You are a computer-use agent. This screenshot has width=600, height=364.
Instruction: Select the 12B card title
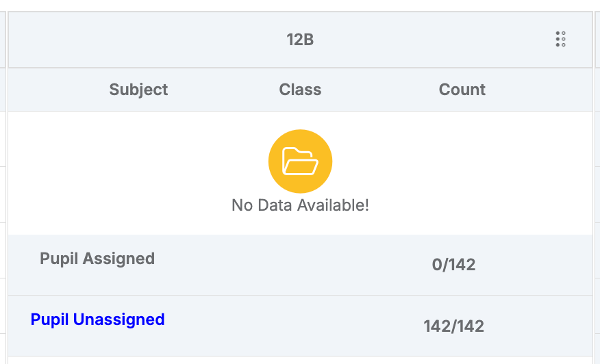click(x=301, y=40)
